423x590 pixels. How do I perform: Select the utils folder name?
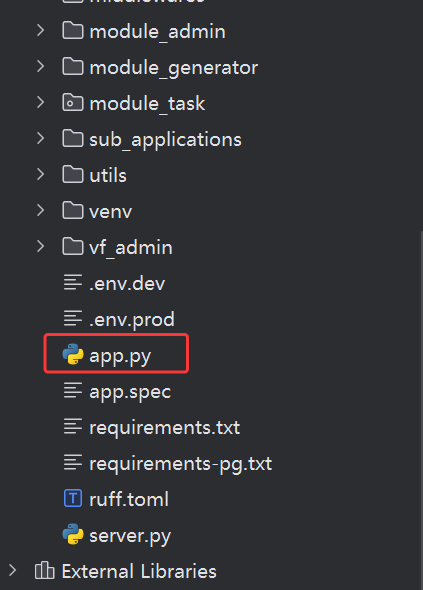(108, 175)
